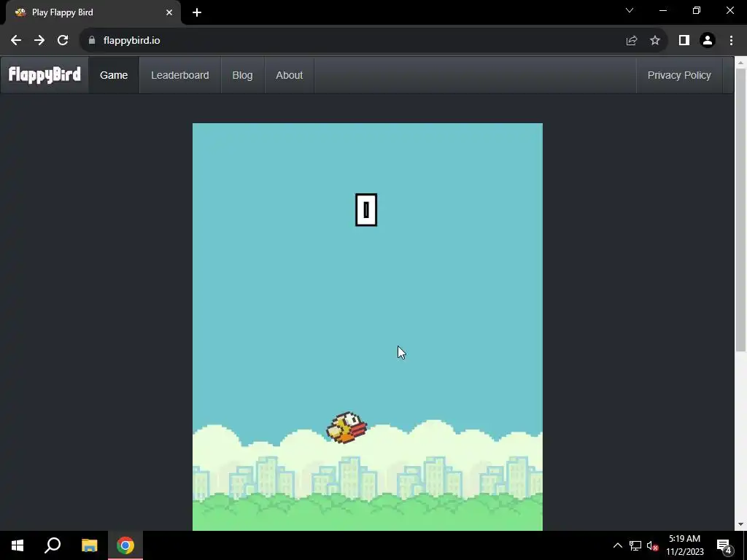
Task: Open a new browser tab
Action: click(x=197, y=12)
